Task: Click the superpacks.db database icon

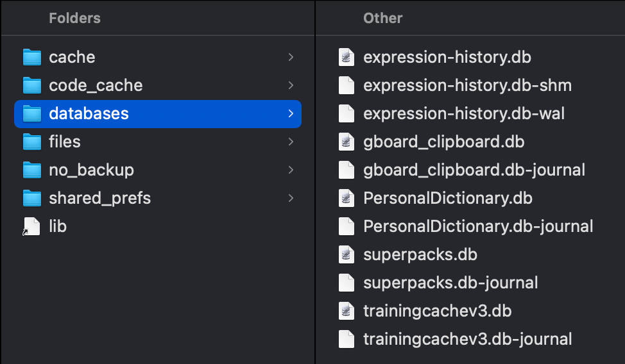Action: click(347, 254)
